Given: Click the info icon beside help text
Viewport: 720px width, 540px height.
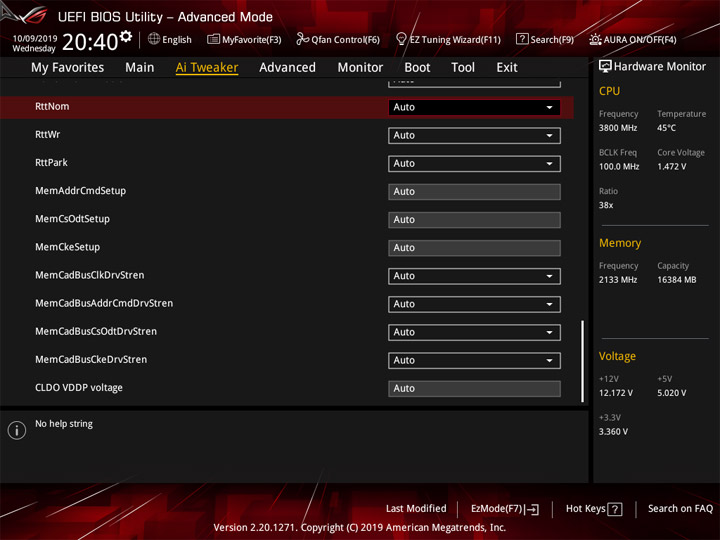Looking at the screenshot, I should (x=17, y=430).
